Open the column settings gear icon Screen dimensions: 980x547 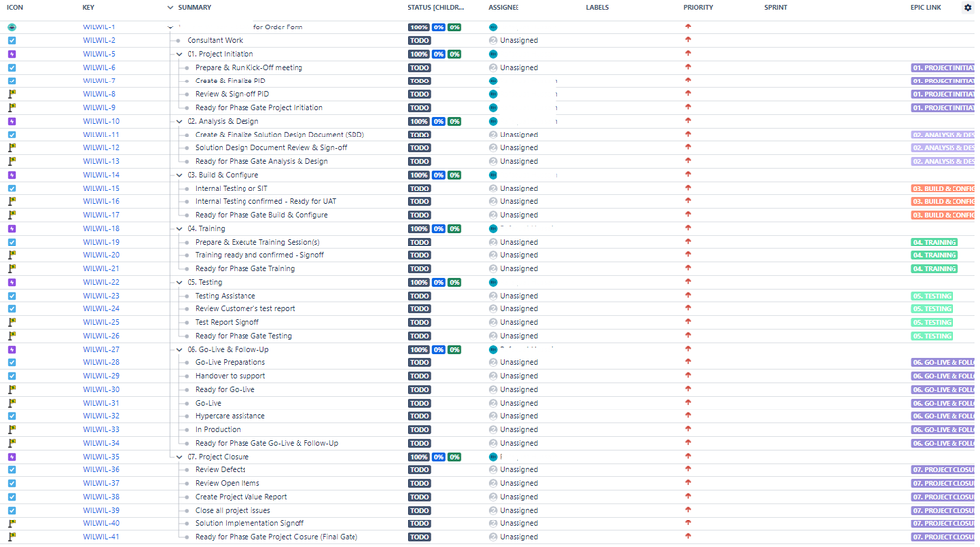pos(967,8)
